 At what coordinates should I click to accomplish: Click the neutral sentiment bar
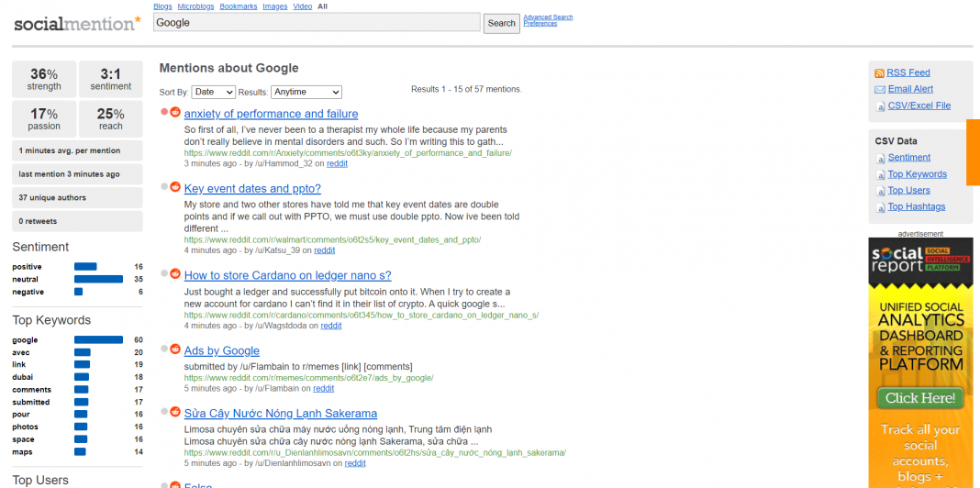[99, 279]
